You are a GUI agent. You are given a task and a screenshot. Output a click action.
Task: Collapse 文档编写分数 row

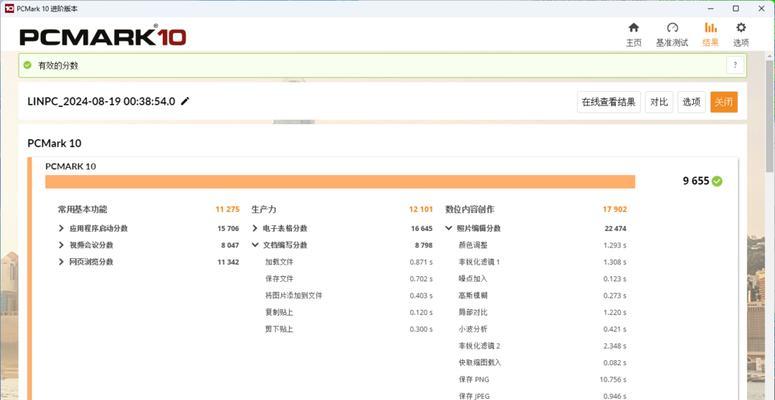pos(255,245)
